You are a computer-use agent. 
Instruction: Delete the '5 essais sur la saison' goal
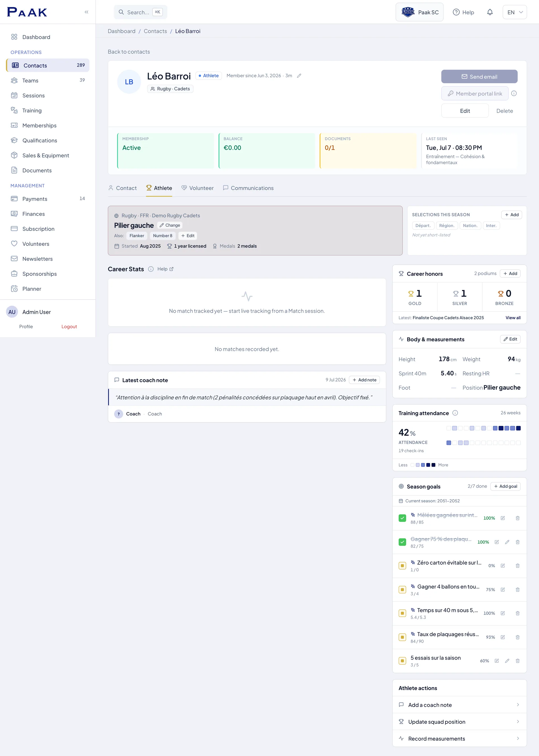(517, 661)
